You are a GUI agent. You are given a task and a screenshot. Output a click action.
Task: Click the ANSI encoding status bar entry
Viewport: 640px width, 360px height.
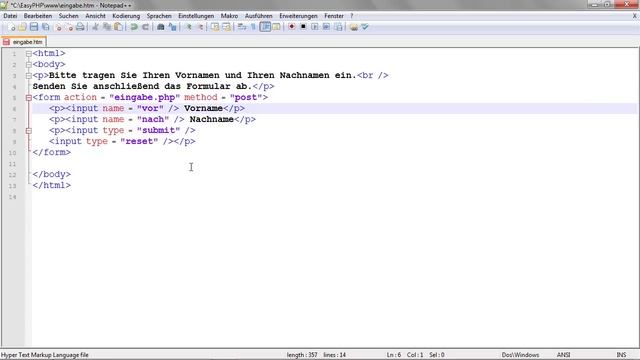click(x=563, y=355)
